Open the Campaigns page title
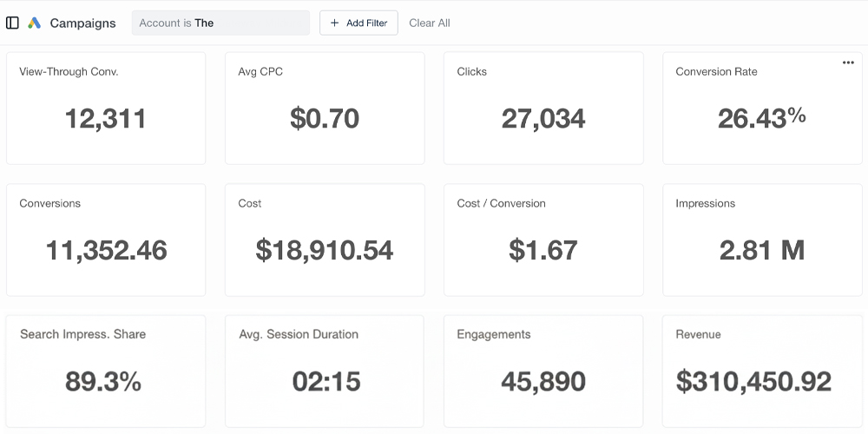This screenshot has height=434, width=868. click(x=82, y=23)
